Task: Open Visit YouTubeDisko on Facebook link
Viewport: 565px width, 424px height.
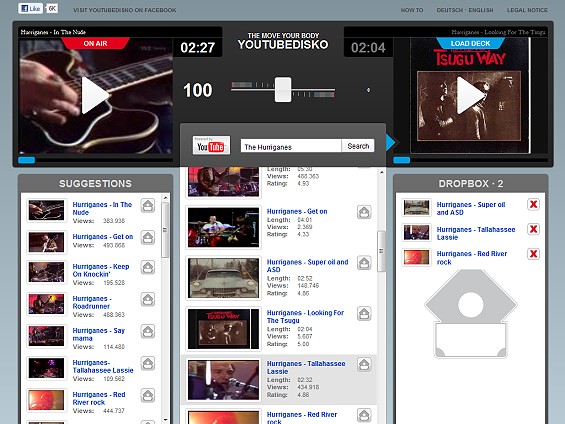Action: click(x=125, y=10)
